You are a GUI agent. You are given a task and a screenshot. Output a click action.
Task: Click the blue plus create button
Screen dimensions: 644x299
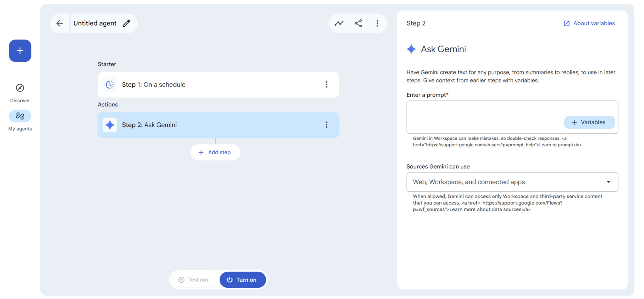[x=20, y=51]
